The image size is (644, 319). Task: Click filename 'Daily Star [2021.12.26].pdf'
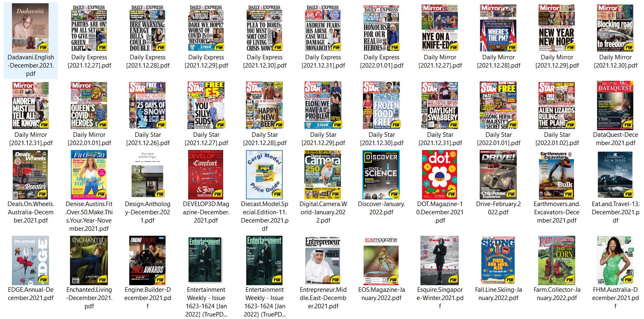click(x=147, y=139)
